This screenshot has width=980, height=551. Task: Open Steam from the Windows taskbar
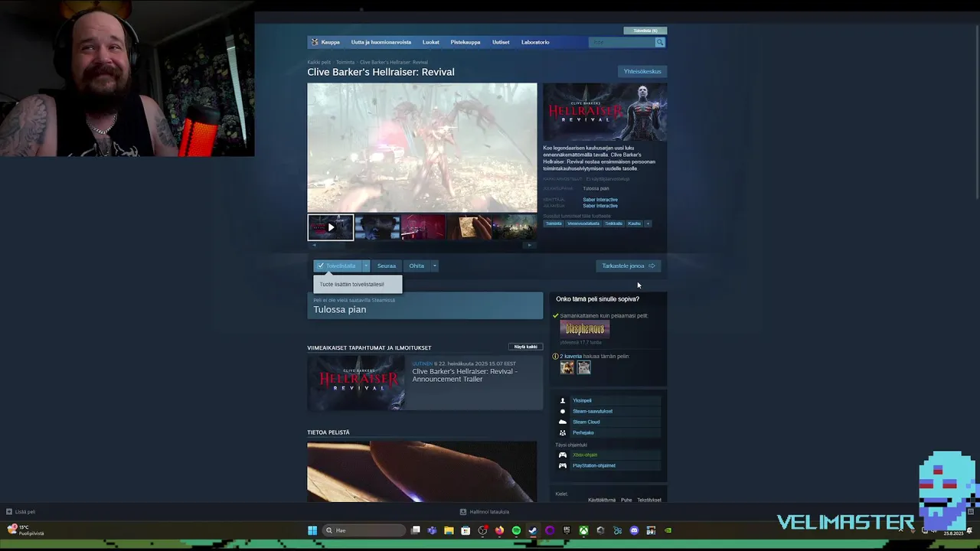pos(533,530)
